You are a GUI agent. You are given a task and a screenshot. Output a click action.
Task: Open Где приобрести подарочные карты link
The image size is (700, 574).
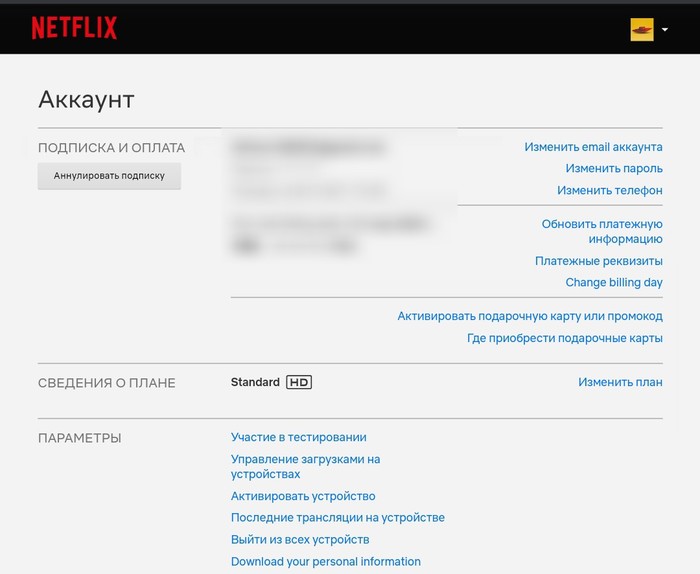coord(565,338)
